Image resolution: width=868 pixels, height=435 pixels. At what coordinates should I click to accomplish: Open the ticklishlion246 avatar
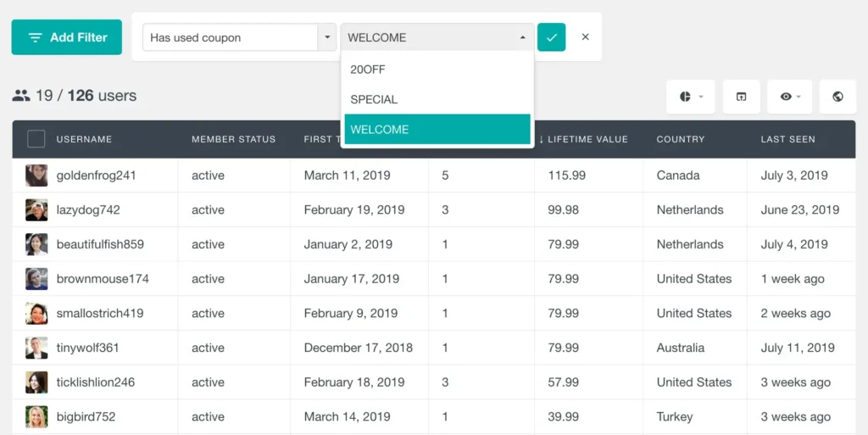tap(36, 382)
